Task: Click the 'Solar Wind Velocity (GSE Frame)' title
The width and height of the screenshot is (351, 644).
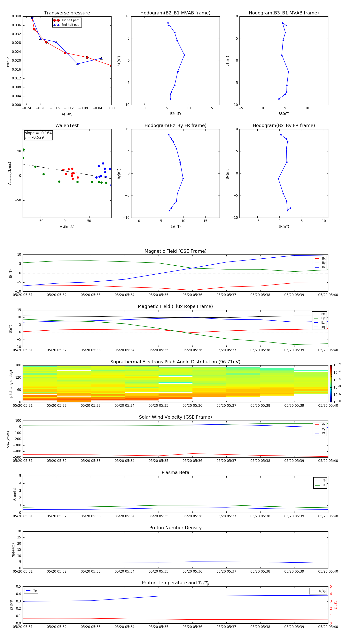Action: tap(175, 417)
